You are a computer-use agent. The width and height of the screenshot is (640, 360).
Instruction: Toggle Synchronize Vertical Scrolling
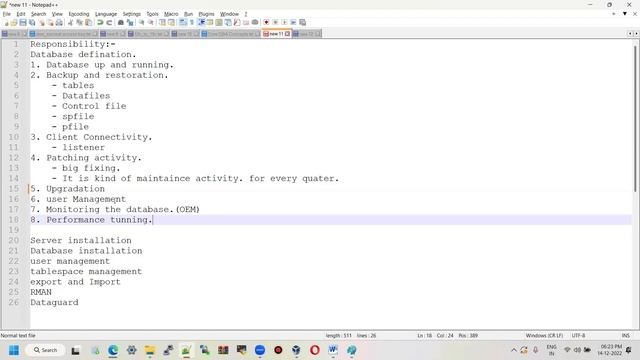pyautogui.click(x=162, y=22)
